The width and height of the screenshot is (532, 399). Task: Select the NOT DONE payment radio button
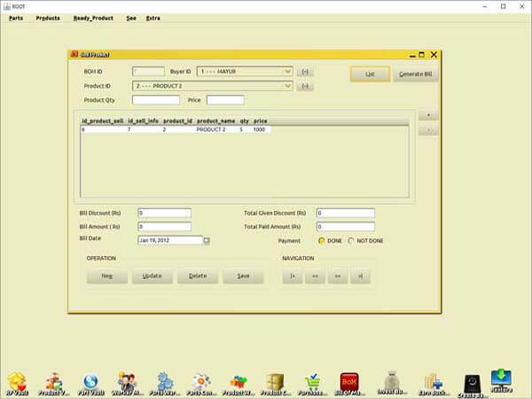(x=351, y=240)
